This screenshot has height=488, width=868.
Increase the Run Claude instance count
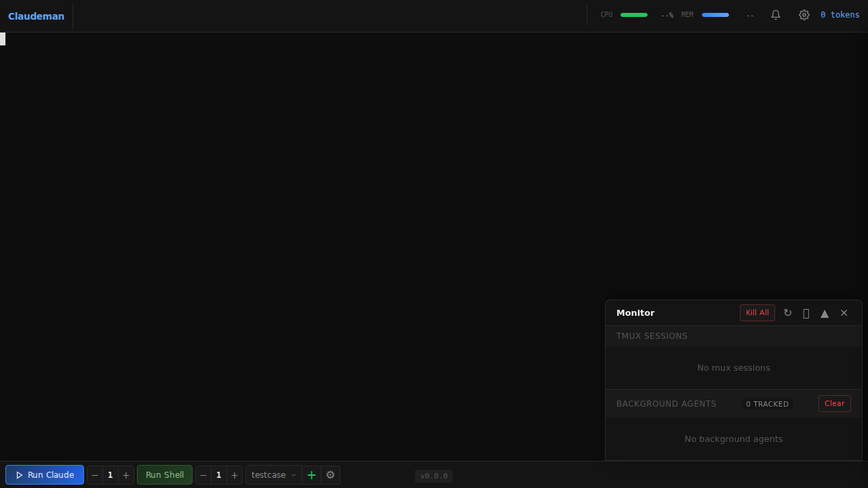(126, 475)
